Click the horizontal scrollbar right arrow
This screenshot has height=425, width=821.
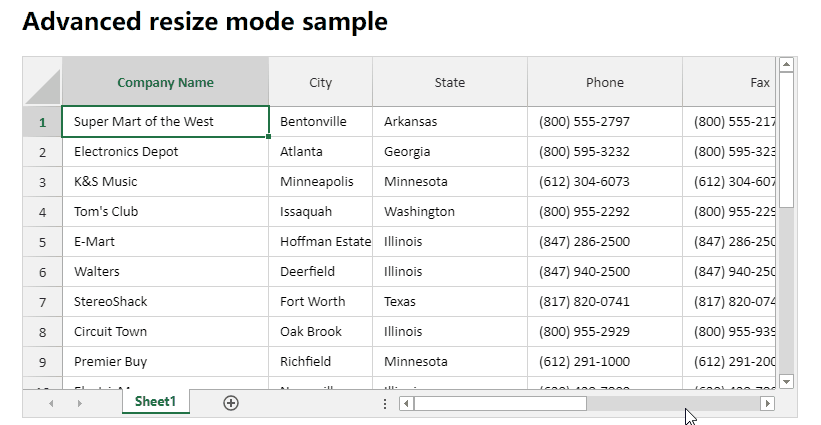point(767,403)
